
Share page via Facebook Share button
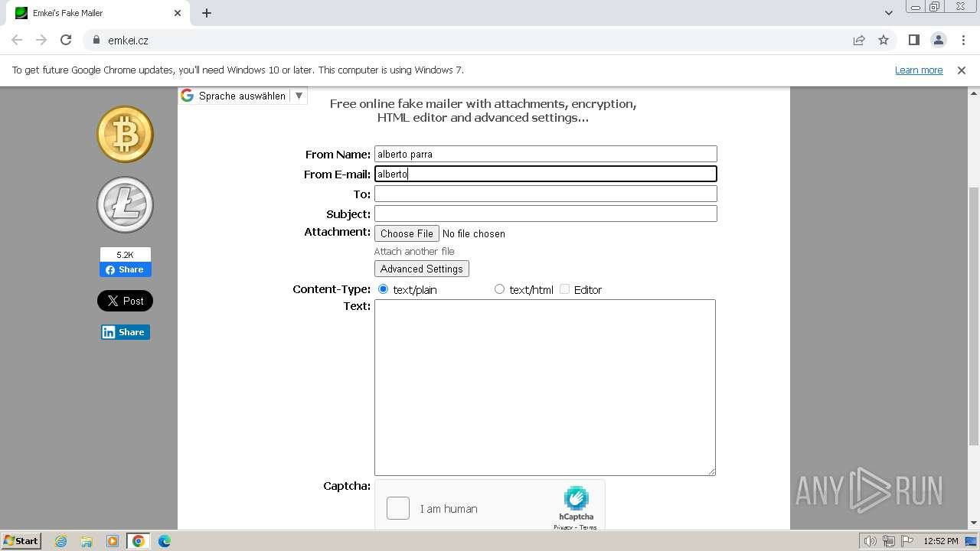pos(125,269)
